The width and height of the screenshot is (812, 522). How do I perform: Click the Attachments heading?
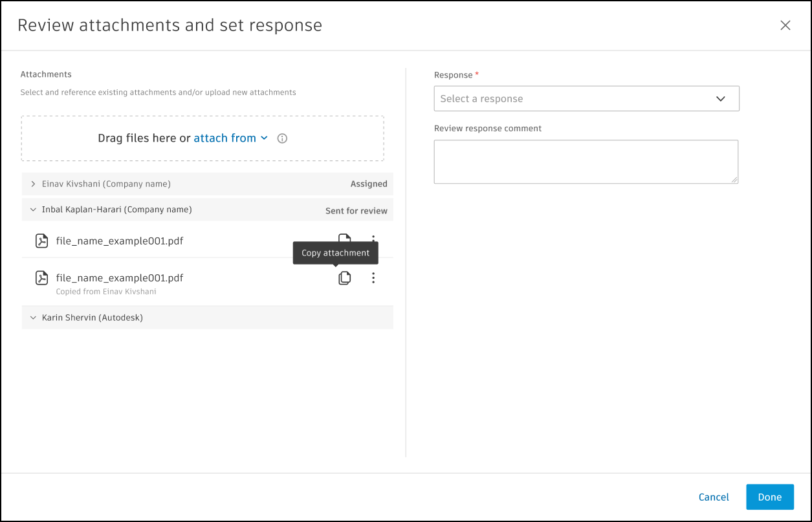pyautogui.click(x=46, y=74)
